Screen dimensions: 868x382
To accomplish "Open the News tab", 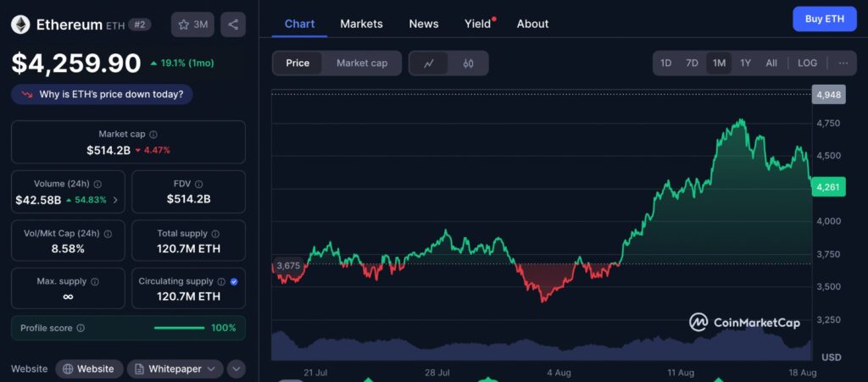I will pos(424,24).
